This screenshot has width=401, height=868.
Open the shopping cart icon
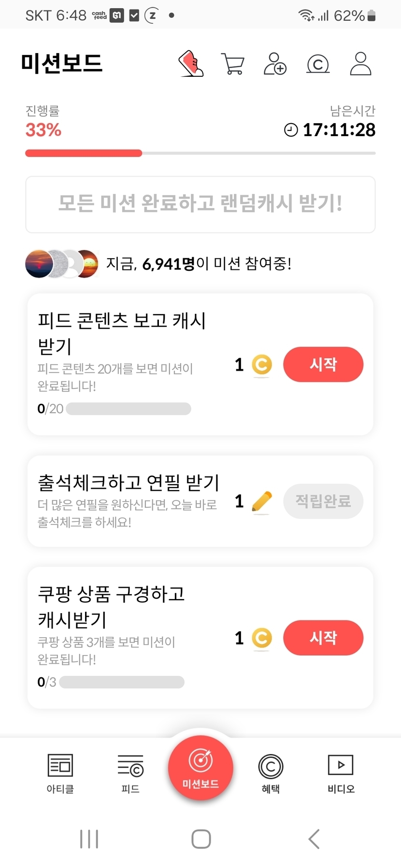[x=233, y=64]
